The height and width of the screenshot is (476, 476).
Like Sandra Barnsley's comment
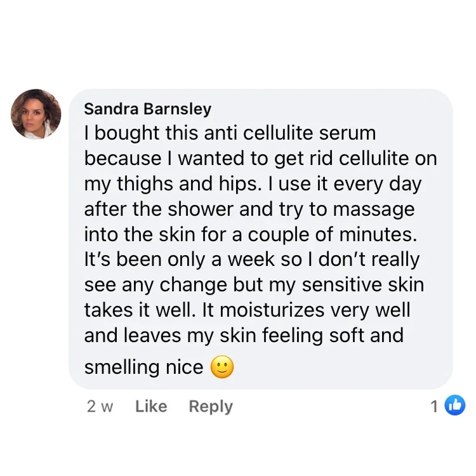point(151,406)
